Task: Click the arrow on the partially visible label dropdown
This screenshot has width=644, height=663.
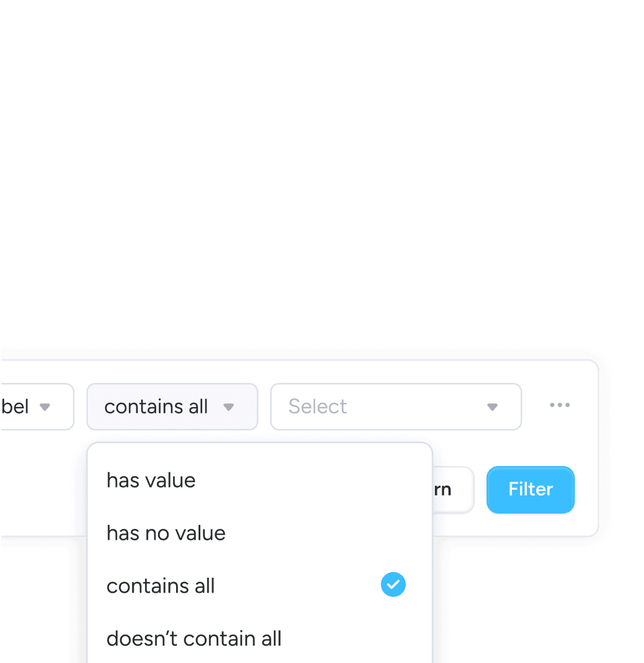Action: tap(44, 407)
